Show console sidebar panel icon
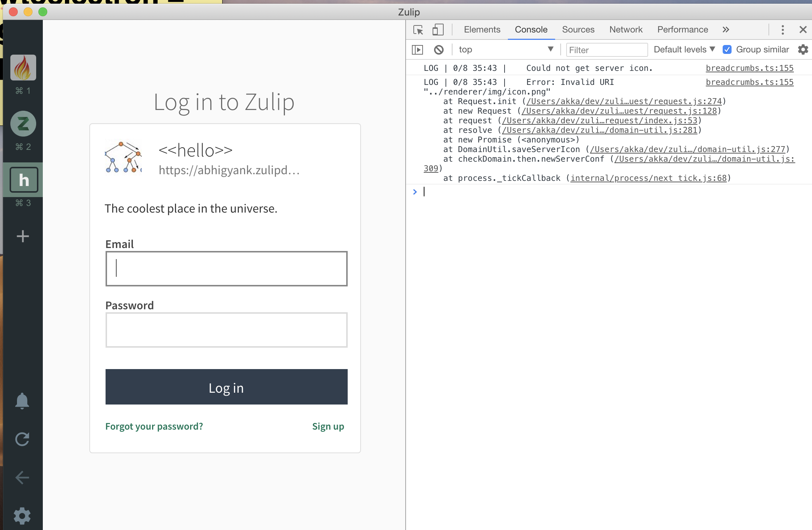This screenshot has height=530, width=812. click(417, 49)
